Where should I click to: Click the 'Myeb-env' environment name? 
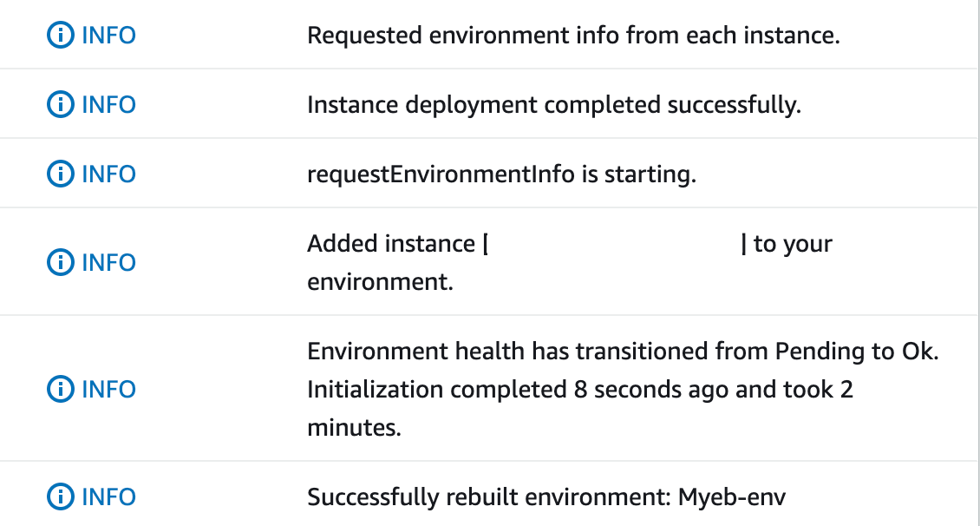[x=731, y=497]
